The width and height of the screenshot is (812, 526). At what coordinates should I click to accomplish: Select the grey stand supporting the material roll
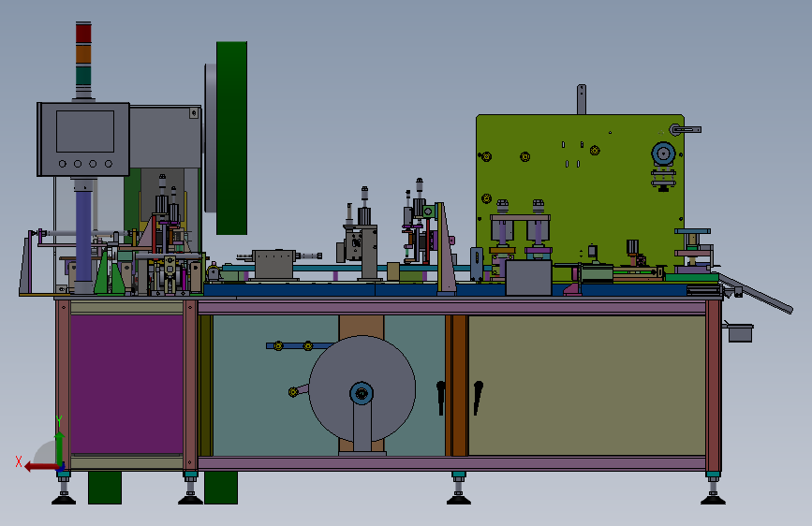click(x=362, y=425)
